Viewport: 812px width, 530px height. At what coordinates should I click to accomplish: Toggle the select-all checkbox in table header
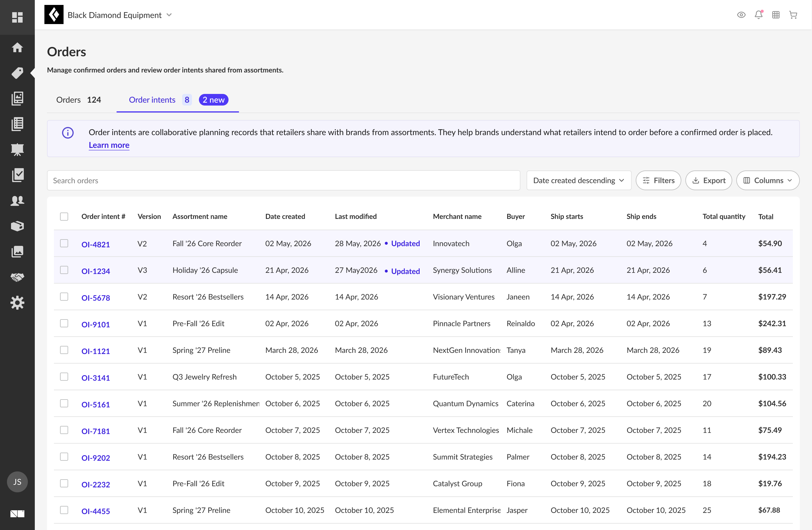(64, 217)
